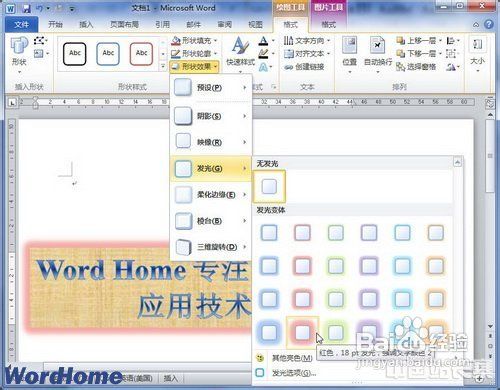Open the Word help question mark icon
Screen dimensions: 500x390
click(x=489, y=24)
